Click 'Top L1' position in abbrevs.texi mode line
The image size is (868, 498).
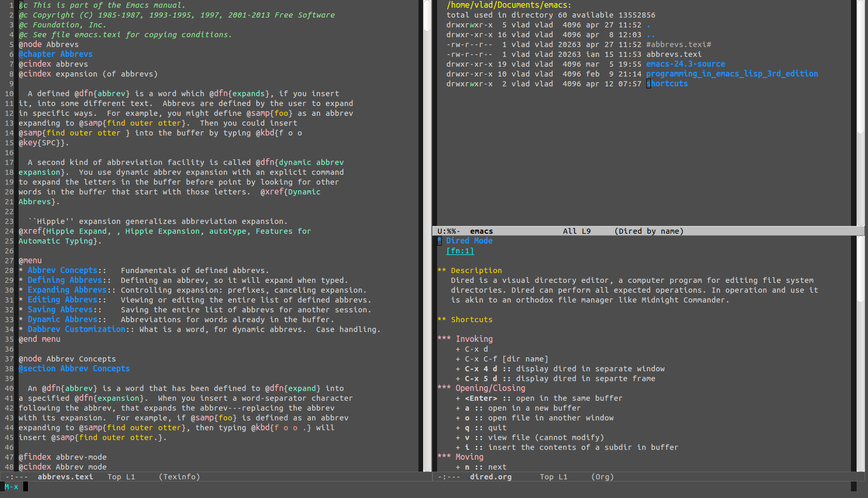click(x=121, y=477)
